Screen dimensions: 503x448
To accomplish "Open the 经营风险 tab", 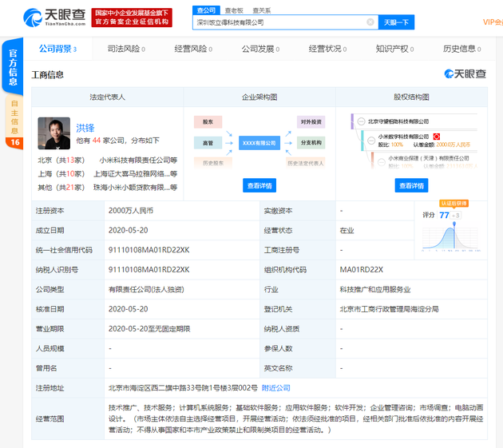I will pyautogui.click(x=193, y=49).
